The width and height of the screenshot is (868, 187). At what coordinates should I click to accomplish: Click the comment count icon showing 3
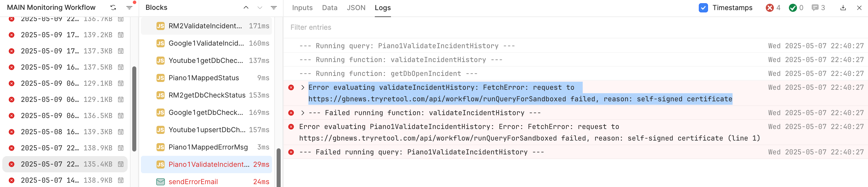[x=815, y=8]
